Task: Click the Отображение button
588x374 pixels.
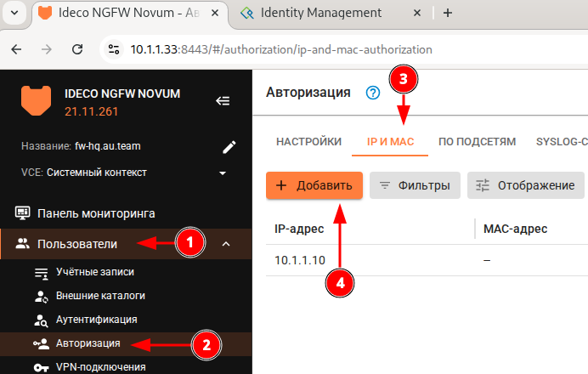Action: click(x=525, y=185)
